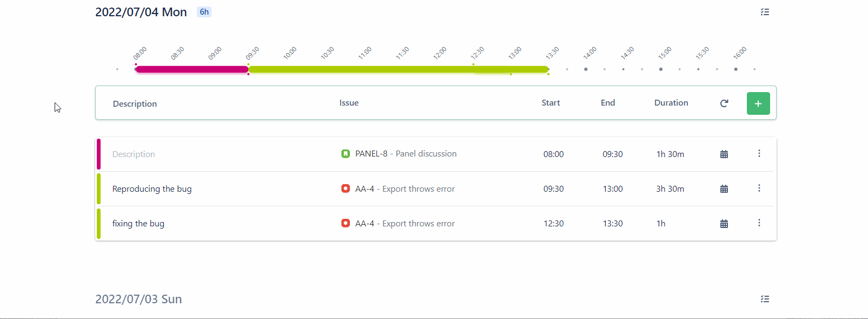The width and height of the screenshot is (868, 319).
Task: Open the checklist icon for 2022/07/03 Sun
Action: 765,299
